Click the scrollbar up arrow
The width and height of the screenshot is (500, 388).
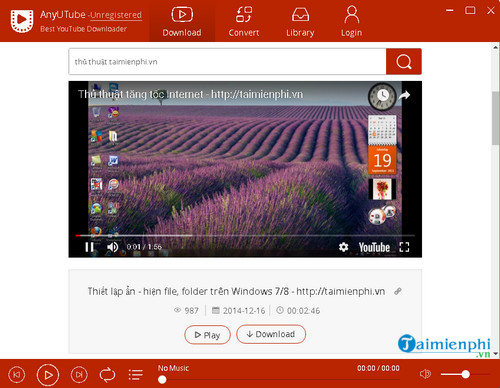pos(496,48)
